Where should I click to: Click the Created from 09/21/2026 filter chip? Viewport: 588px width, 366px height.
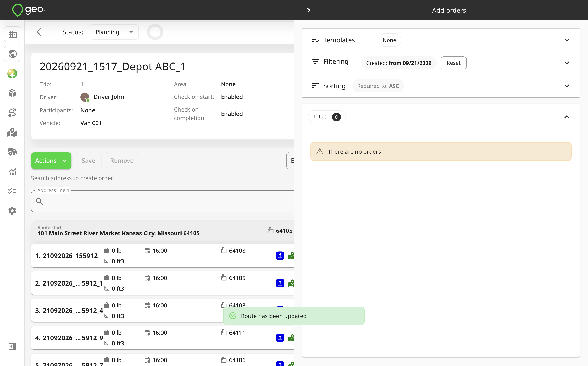click(x=399, y=63)
